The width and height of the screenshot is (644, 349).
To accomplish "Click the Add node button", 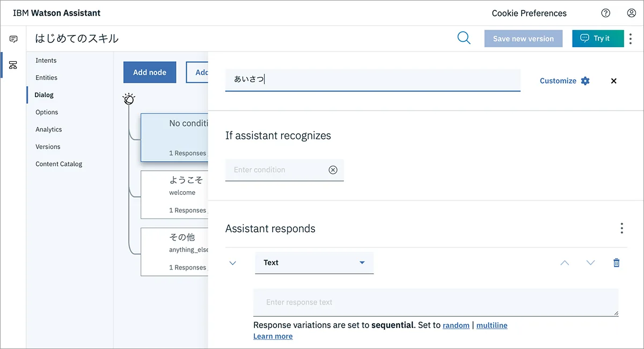I will (150, 72).
